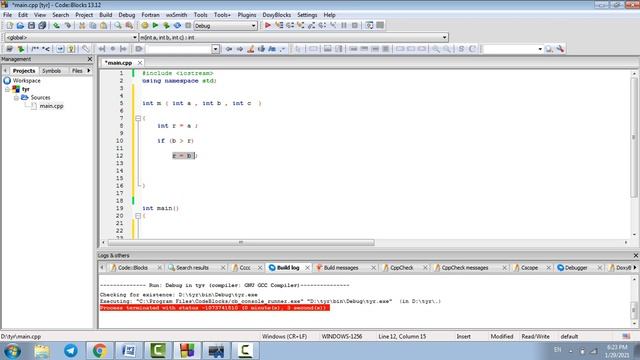Image resolution: width=640 pixels, height=360 pixels.
Task: Rebuild the project from the toolbar
Action: 177,25
